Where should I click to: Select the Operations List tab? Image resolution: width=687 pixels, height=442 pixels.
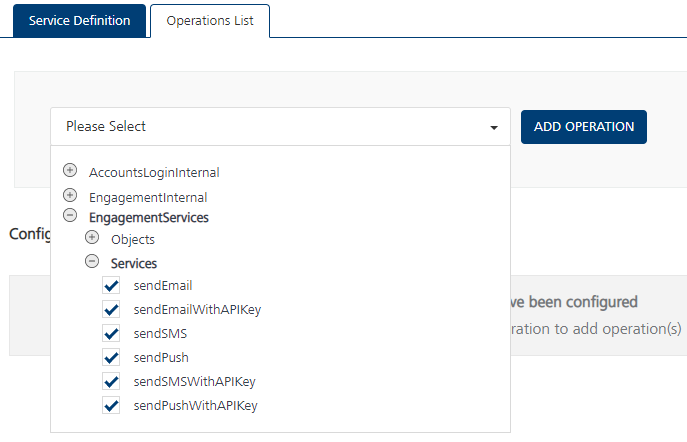pyautogui.click(x=210, y=21)
